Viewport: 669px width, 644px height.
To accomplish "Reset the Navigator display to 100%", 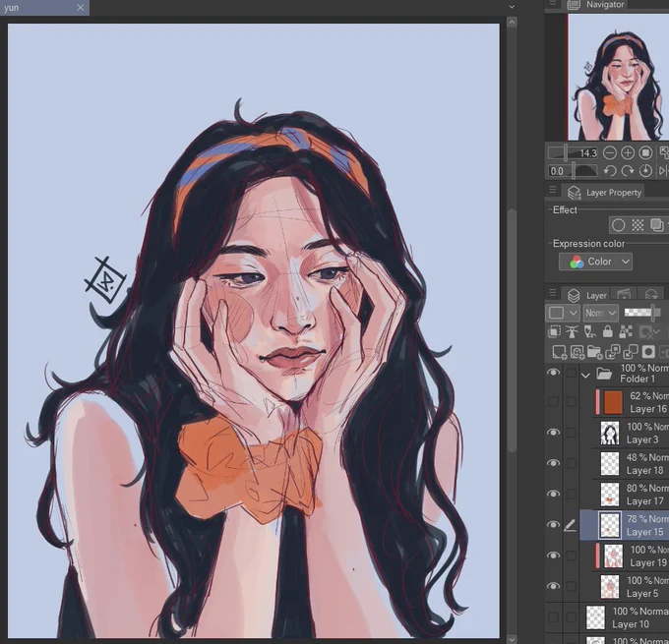I will [x=645, y=152].
